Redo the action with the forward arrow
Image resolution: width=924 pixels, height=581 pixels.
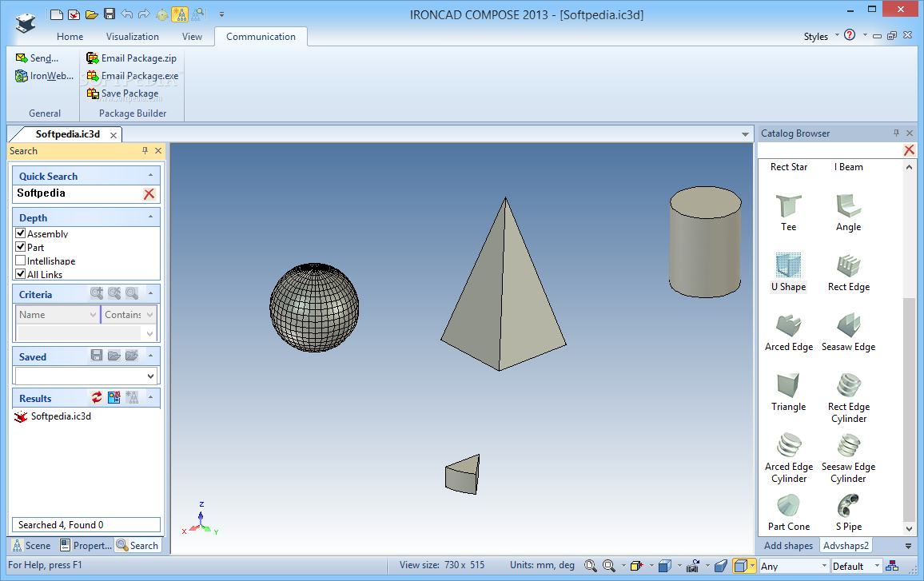(144, 14)
